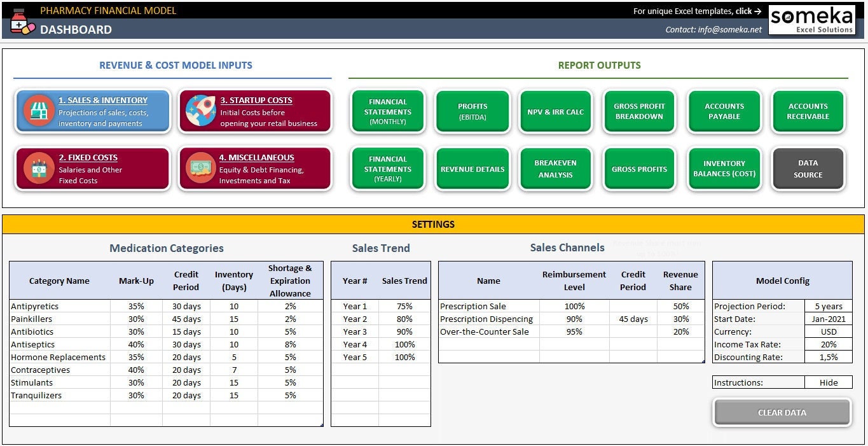Open Accounts Receivable report
This screenshot has width=868, height=446.
click(x=808, y=111)
